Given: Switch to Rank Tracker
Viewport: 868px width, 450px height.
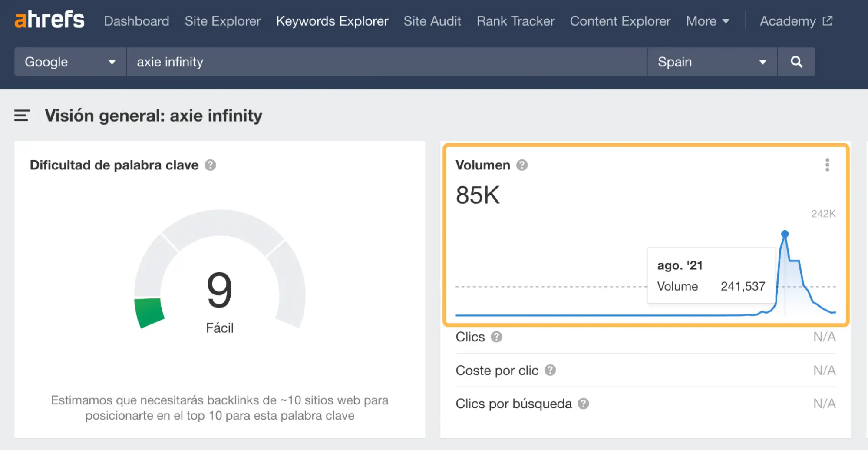Looking at the screenshot, I should 515,21.
